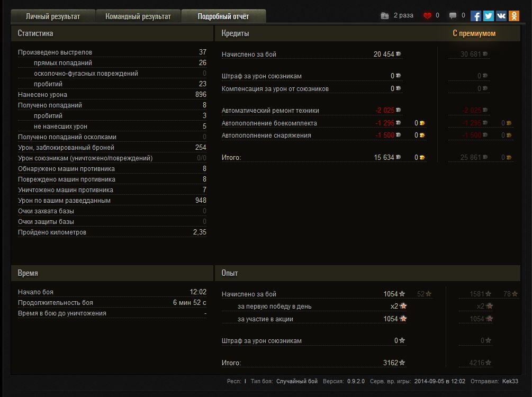The height and width of the screenshot is (397, 532).
Task: Like the replay with the heart icon
Action: point(427,16)
